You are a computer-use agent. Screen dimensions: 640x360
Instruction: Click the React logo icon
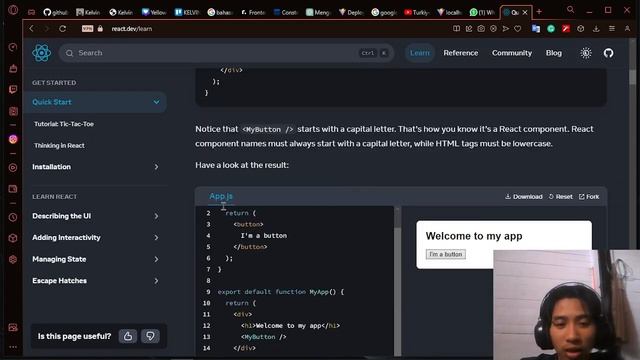[x=41, y=53]
